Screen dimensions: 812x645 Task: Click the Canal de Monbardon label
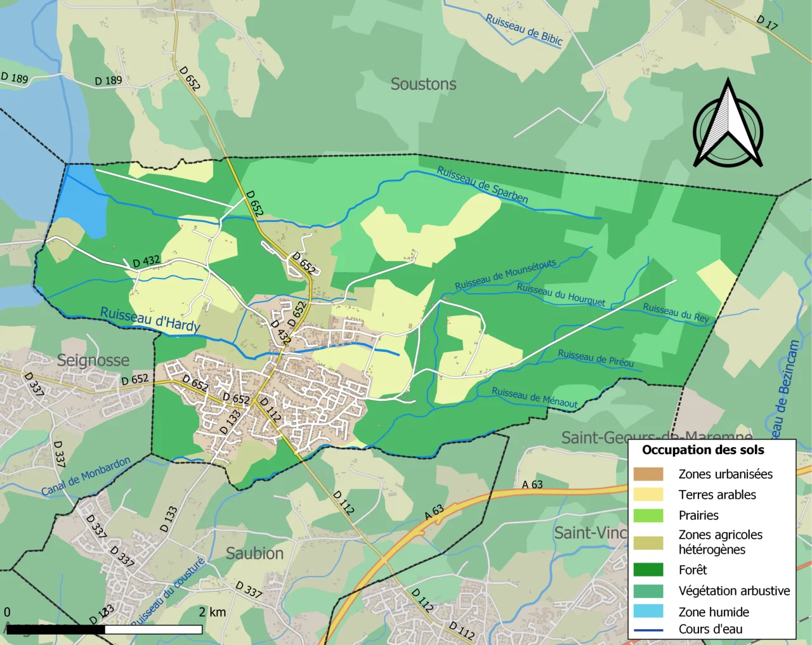click(86, 476)
